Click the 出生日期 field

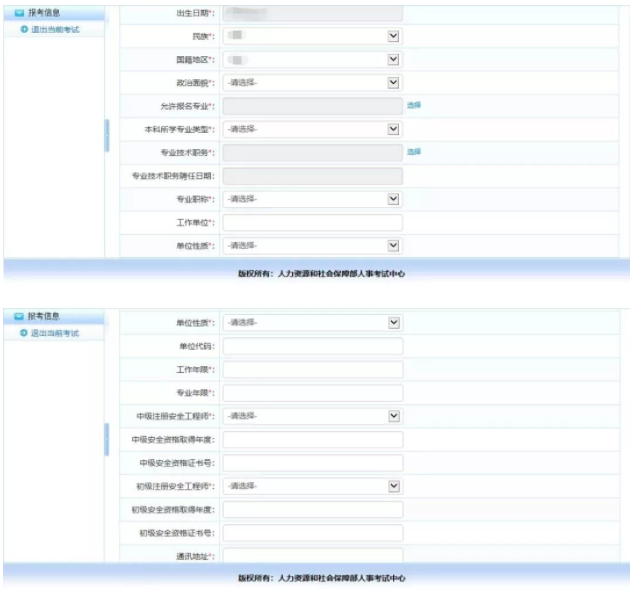[312, 13]
